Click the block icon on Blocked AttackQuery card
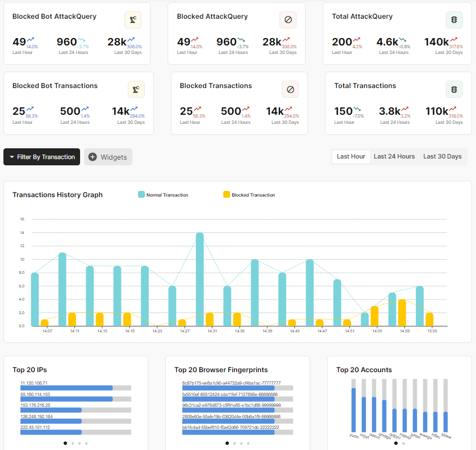The height and width of the screenshot is (450, 476). (288, 19)
